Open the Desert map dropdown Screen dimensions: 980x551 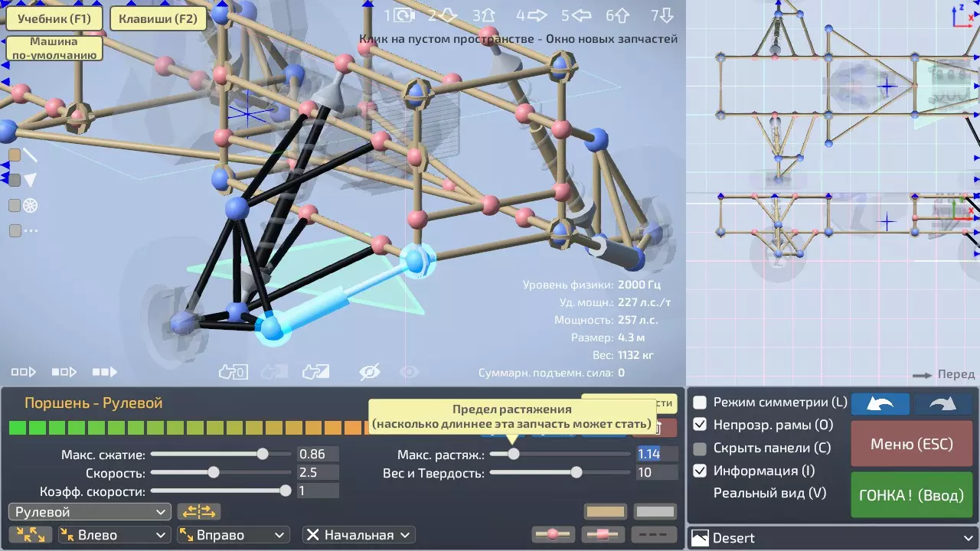[834, 538]
